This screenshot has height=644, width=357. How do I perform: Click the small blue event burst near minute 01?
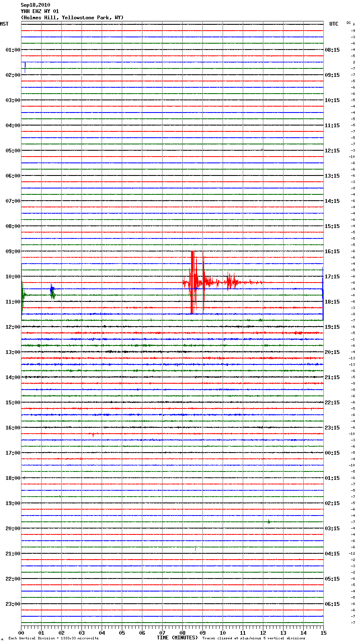52,289
